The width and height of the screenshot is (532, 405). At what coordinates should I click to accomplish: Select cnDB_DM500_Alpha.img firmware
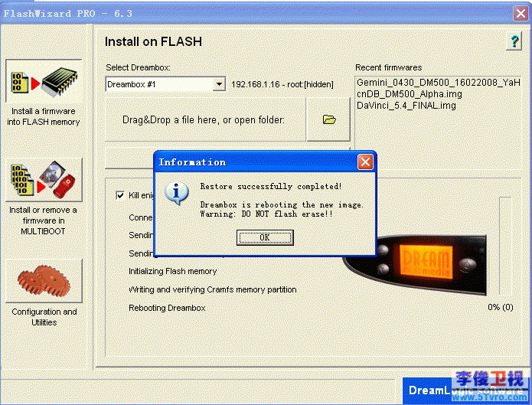pos(410,94)
